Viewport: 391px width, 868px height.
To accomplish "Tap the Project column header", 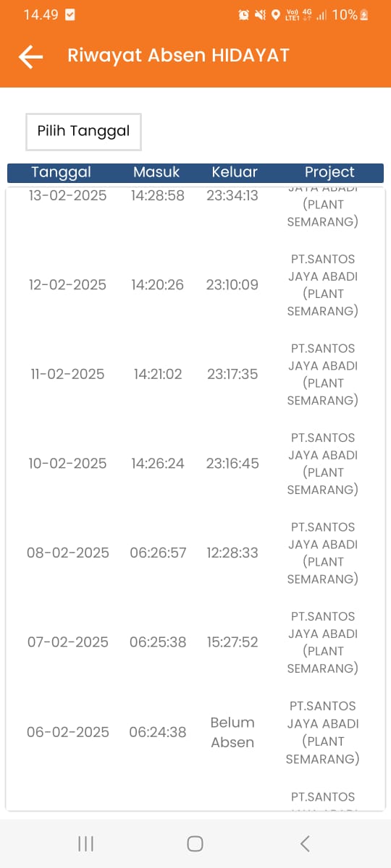I will click(329, 172).
